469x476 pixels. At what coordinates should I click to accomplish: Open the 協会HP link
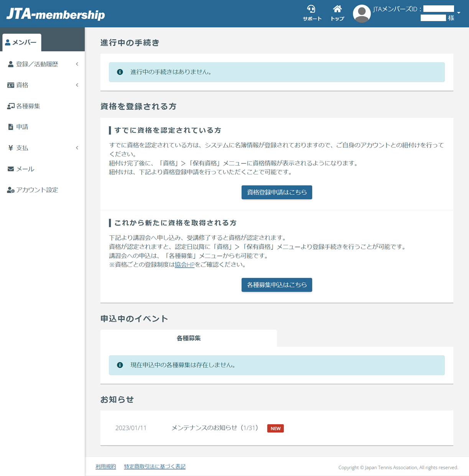184,265
